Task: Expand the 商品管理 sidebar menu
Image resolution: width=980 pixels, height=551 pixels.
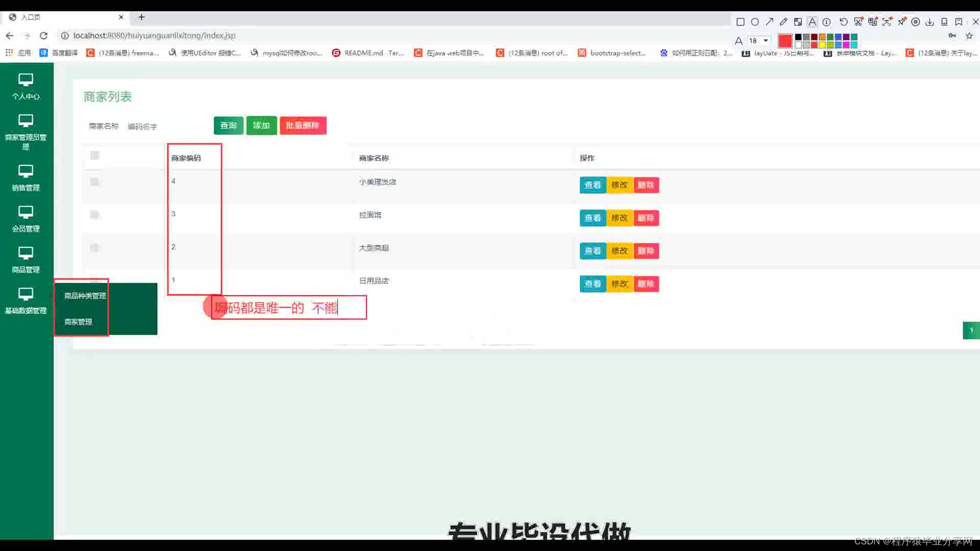Action: click(26, 259)
